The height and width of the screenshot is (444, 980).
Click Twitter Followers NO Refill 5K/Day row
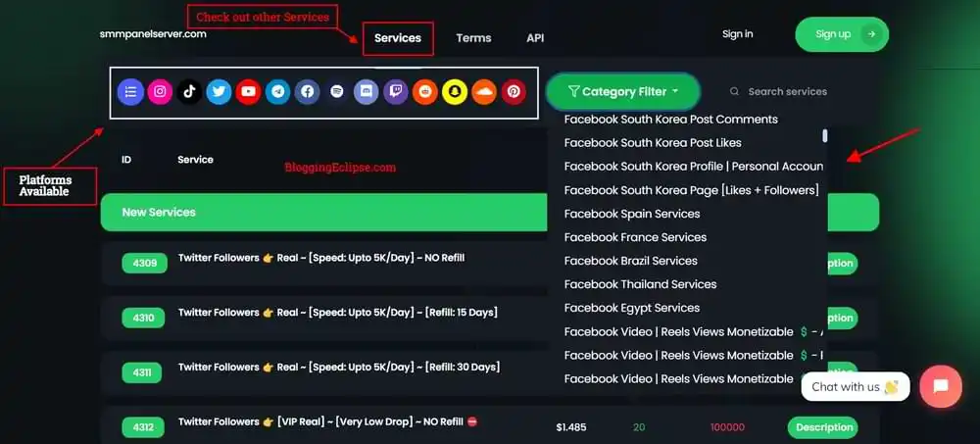(x=321, y=258)
